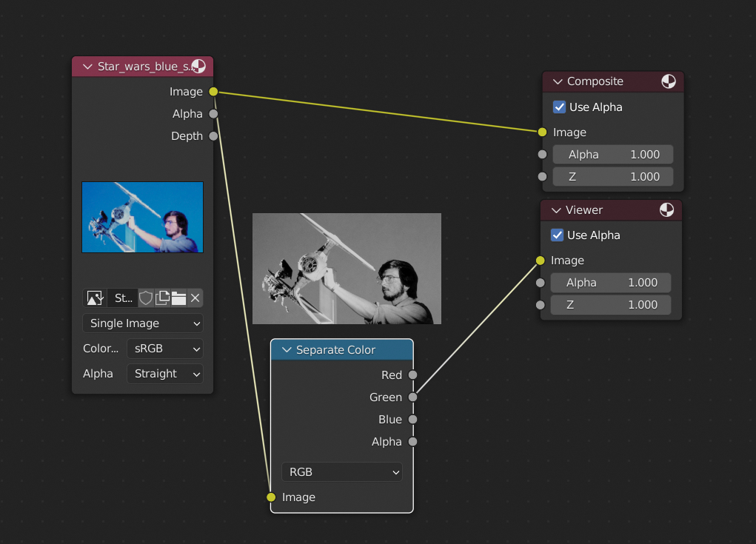Viewport: 756px width, 544px height.
Task: Unlink the image with the X icon
Action: click(195, 298)
